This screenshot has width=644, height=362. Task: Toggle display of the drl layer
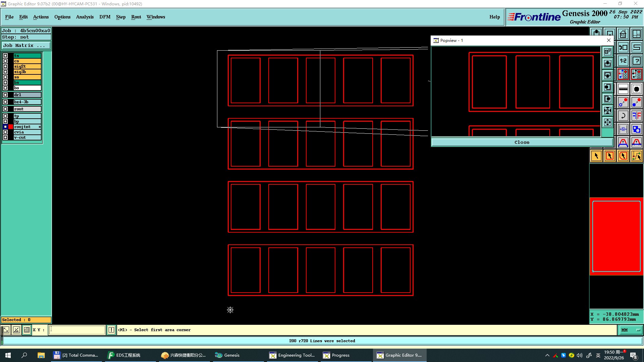[x=5, y=95]
